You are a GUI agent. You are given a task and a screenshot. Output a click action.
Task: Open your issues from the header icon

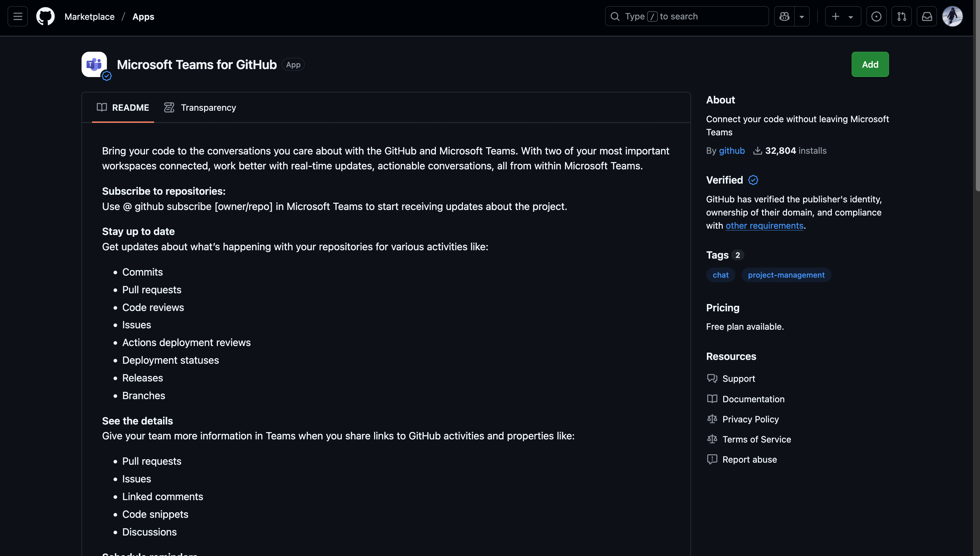pyautogui.click(x=876, y=16)
